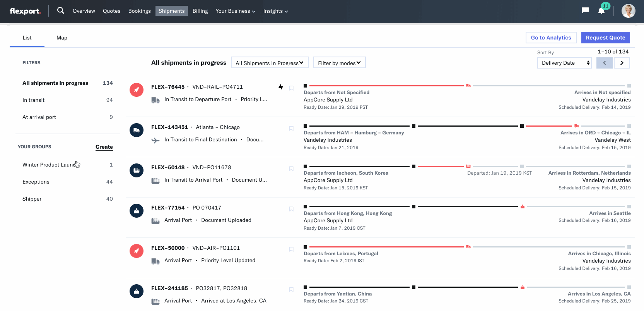Open the Billing menu item

coord(200,11)
